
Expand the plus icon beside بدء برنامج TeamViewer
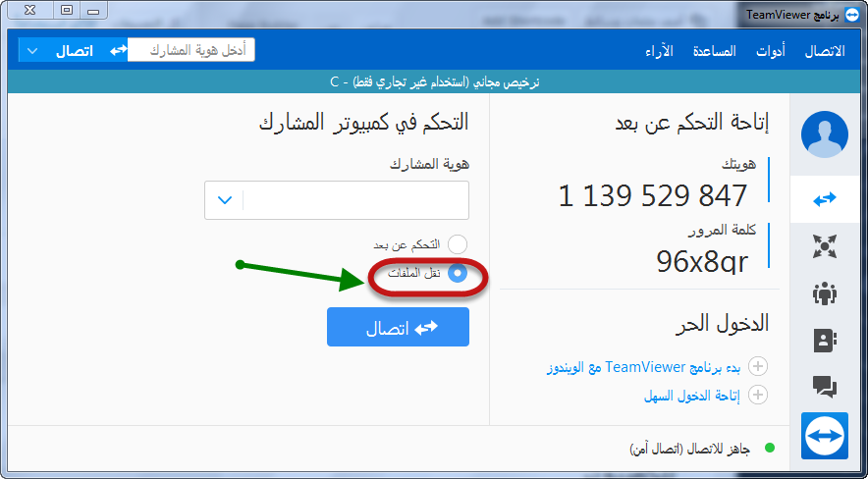758,367
